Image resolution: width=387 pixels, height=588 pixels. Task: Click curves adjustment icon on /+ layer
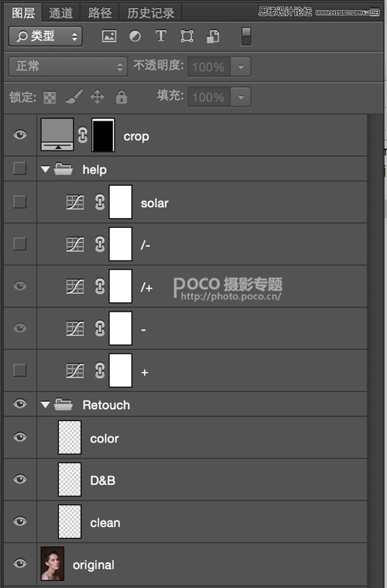click(x=75, y=287)
